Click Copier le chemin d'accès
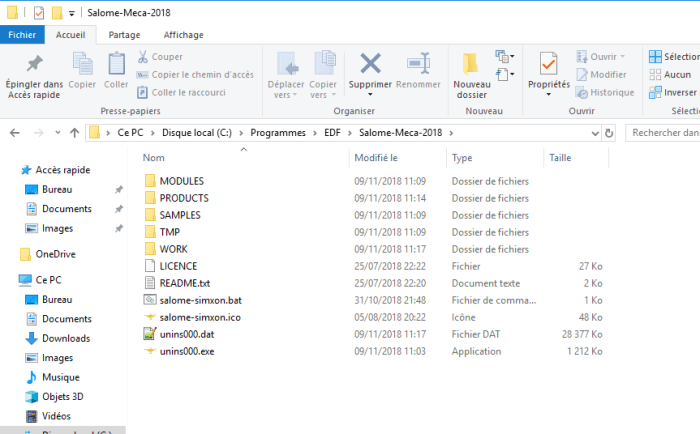This screenshot has width=700, height=434. [x=202, y=75]
